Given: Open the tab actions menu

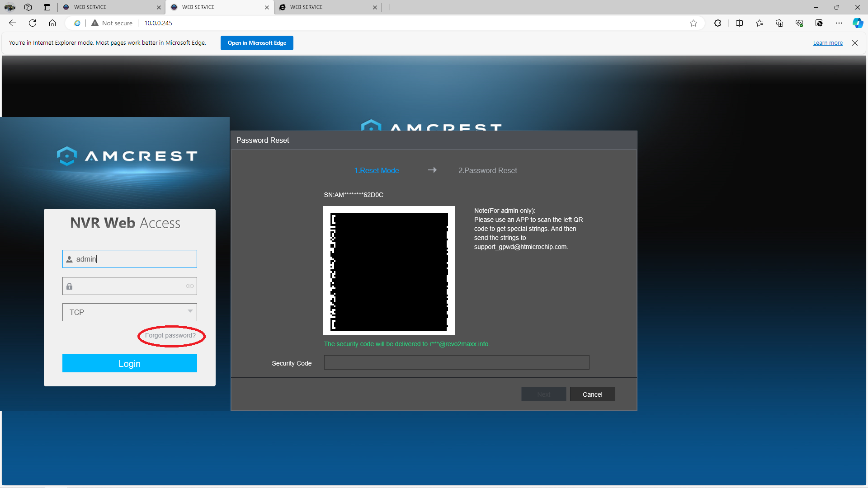Looking at the screenshot, I should 47,7.
